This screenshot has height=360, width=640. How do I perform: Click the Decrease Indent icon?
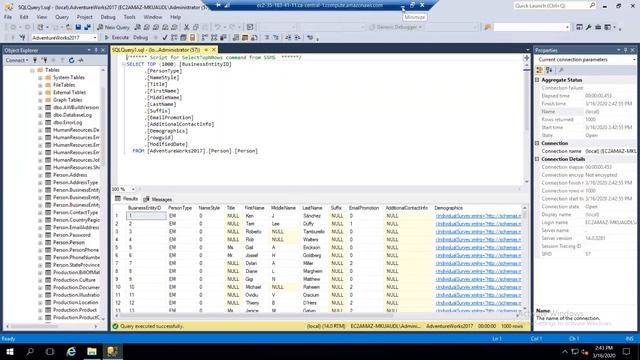pyautogui.click(x=288, y=38)
